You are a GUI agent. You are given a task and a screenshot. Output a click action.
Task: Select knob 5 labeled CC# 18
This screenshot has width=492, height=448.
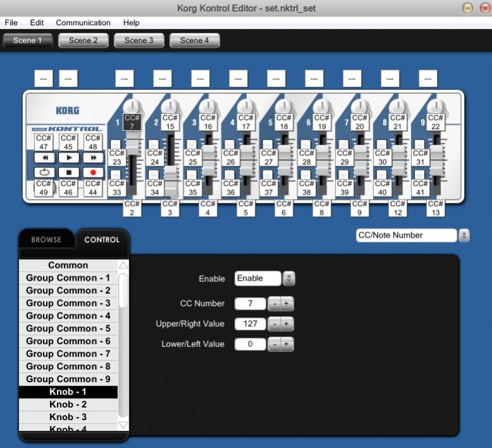pyautogui.click(x=284, y=122)
